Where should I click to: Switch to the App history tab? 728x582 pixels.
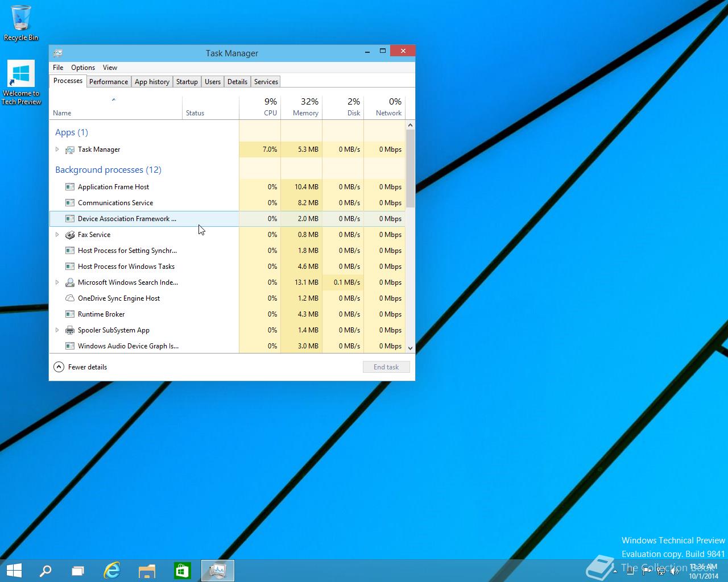click(152, 82)
